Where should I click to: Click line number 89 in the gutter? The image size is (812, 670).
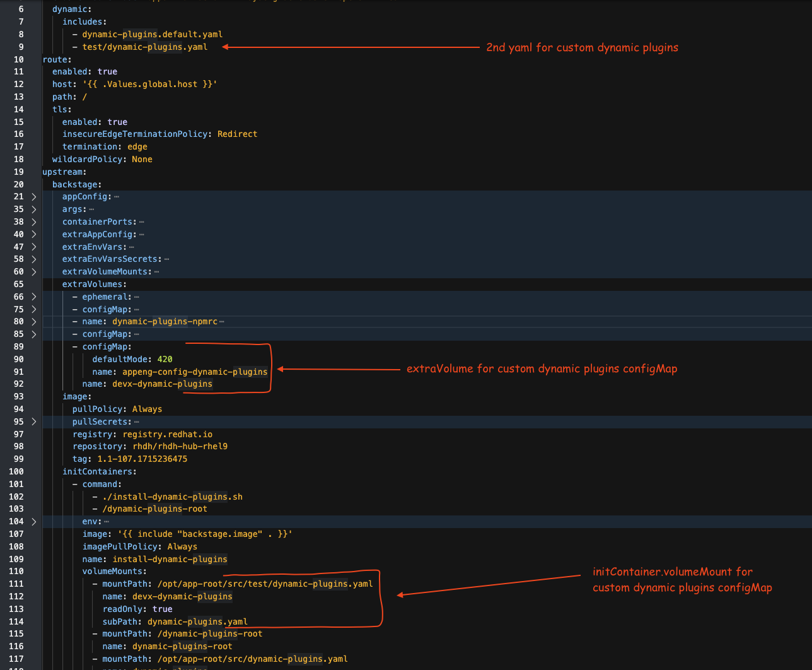tap(19, 346)
